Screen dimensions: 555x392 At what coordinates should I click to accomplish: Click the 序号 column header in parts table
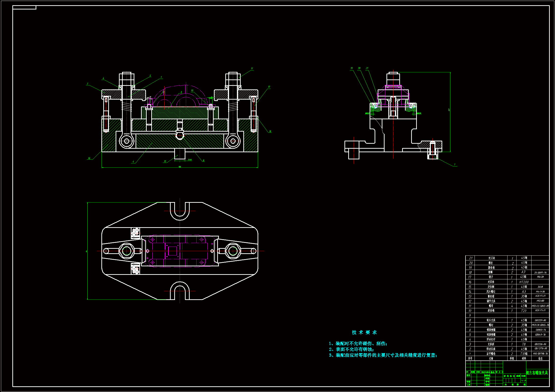(470, 358)
